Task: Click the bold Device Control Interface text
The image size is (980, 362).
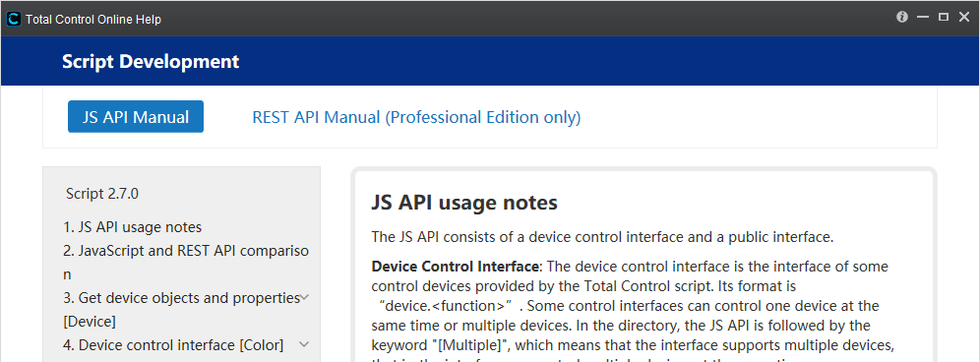Action: (455, 267)
